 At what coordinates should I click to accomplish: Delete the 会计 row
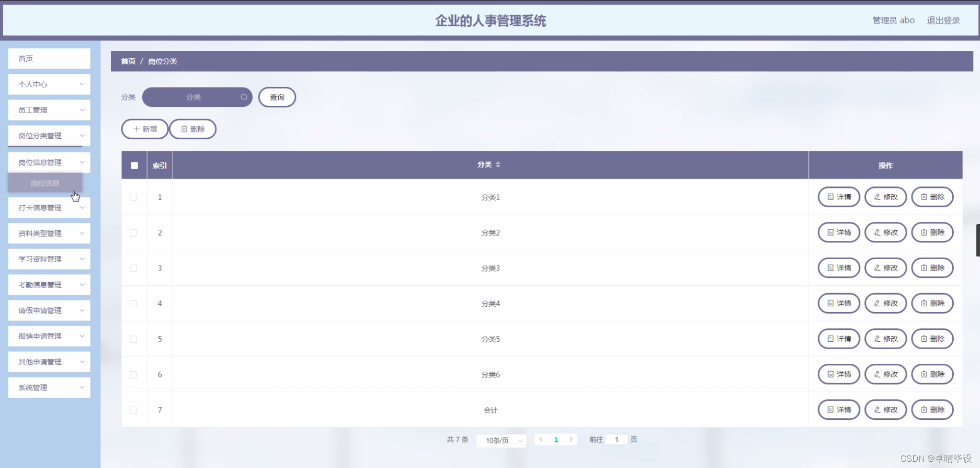tap(932, 410)
